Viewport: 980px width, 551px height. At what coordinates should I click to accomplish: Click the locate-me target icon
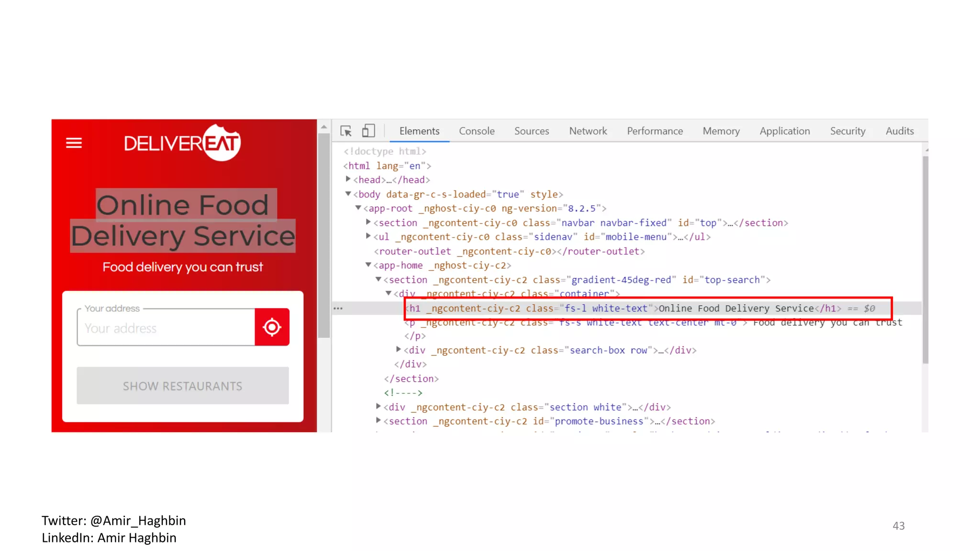(272, 327)
